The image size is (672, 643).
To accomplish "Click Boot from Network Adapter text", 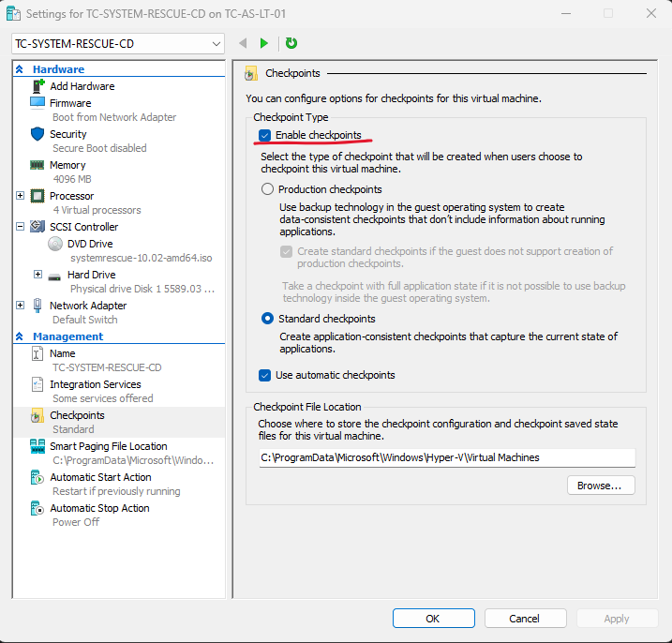I will (x=114, y=117).
